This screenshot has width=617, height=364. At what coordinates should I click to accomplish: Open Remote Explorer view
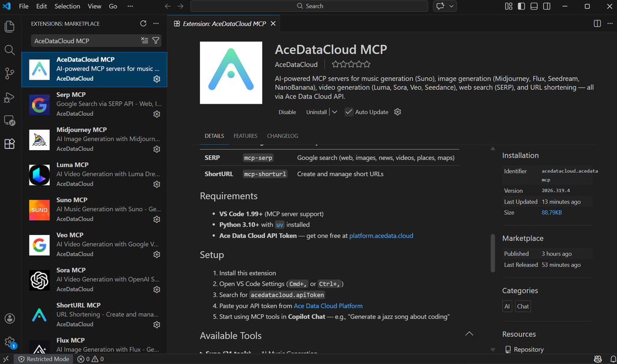(10, 121)
